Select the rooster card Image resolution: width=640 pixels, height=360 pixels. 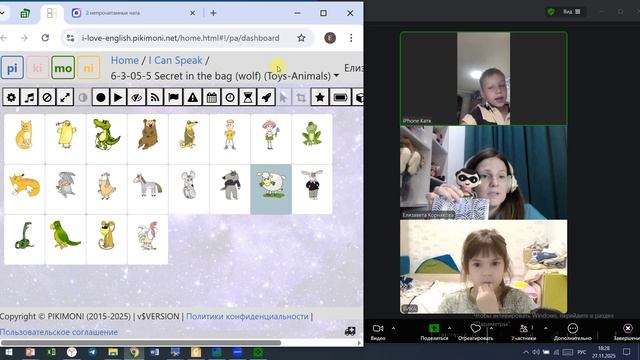click(x=148, y=240)
